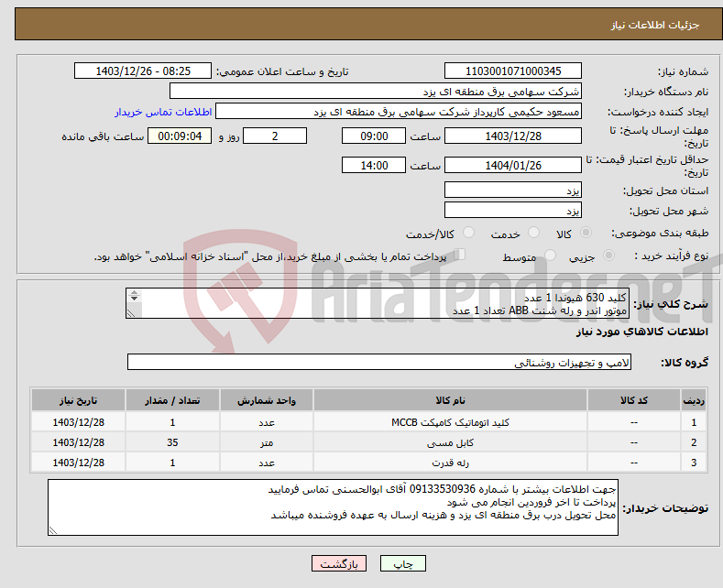Viewport: 723px width, 588px height.
Task: Click column header واحد شمارش
Action: coord(267,400)
